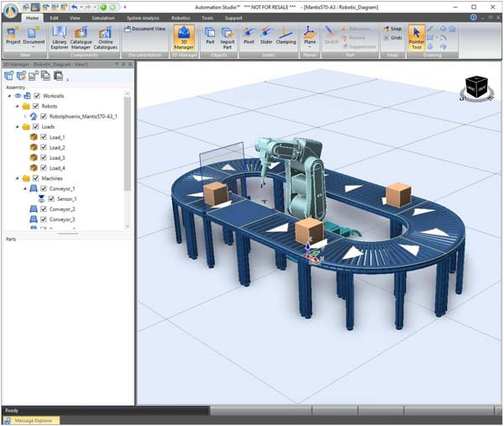Switch to the View ribbon tab

[75, 18]
